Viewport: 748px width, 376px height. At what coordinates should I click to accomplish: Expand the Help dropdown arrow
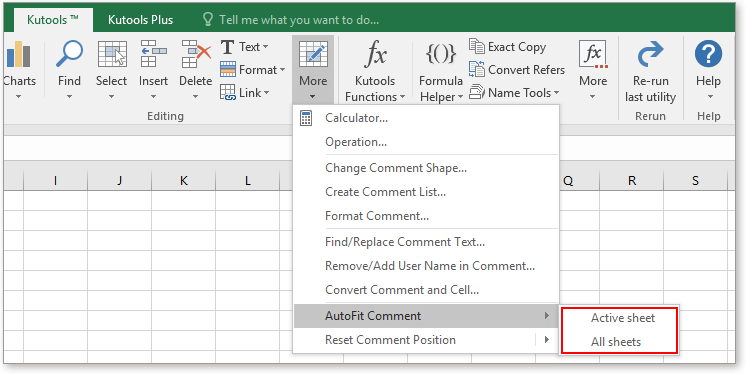click(710, 97)
